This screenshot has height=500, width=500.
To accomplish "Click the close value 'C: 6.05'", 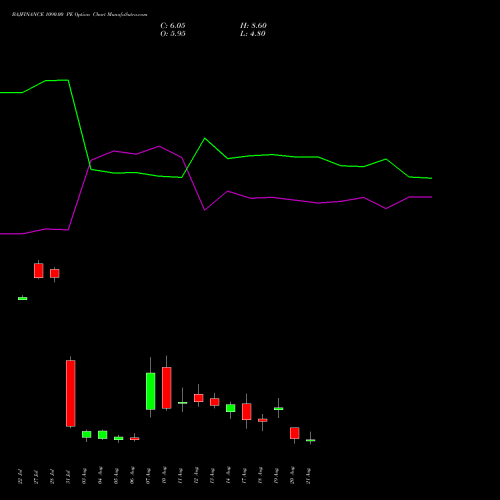I will [173, 26].
